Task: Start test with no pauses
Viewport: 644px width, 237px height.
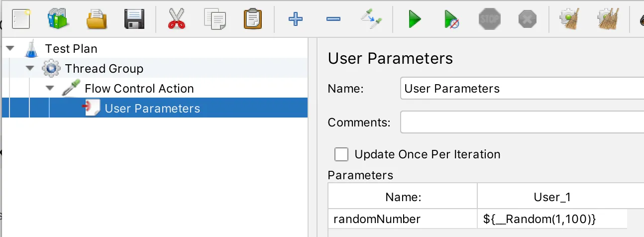Action: point(452,20)
